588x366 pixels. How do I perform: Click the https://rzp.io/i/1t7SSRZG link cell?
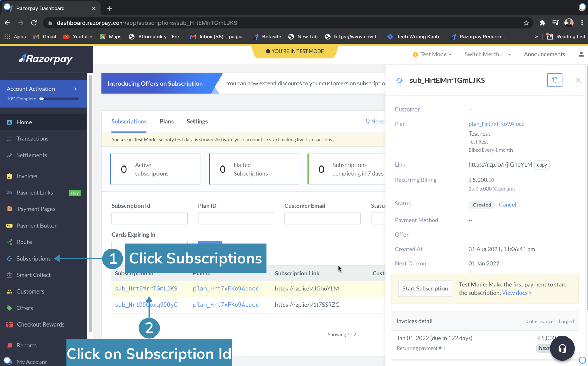point(307,305)
